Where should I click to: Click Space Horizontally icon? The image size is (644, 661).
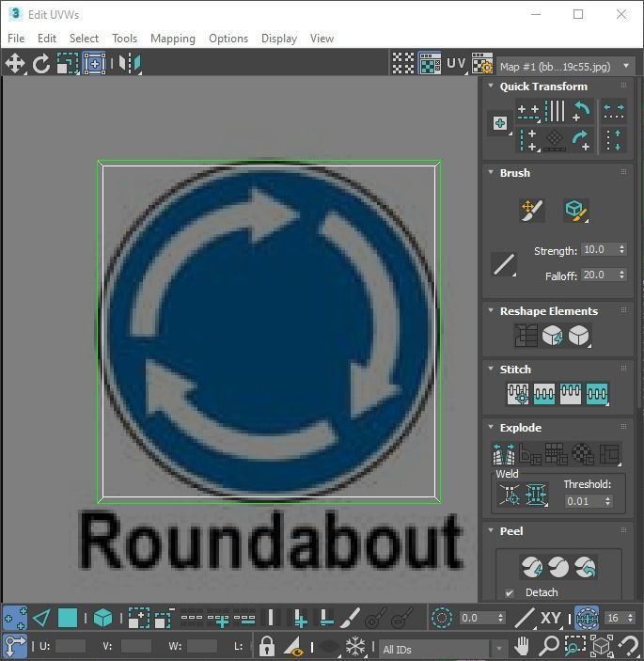[x=614, y=111]
